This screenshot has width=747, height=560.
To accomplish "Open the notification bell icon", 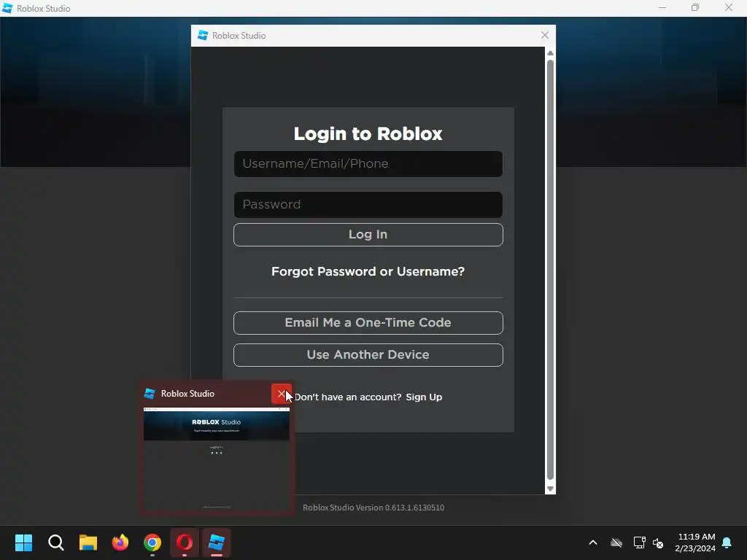I will point(727,542).
